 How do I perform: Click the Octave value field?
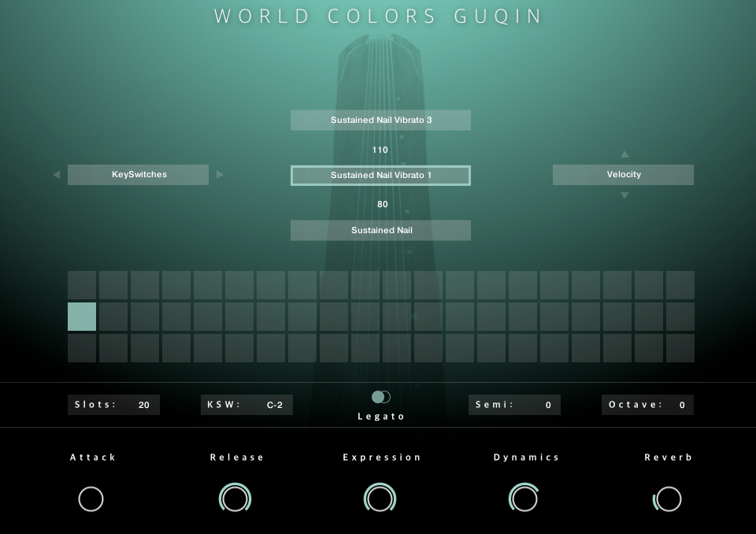[x=682, y=405]
